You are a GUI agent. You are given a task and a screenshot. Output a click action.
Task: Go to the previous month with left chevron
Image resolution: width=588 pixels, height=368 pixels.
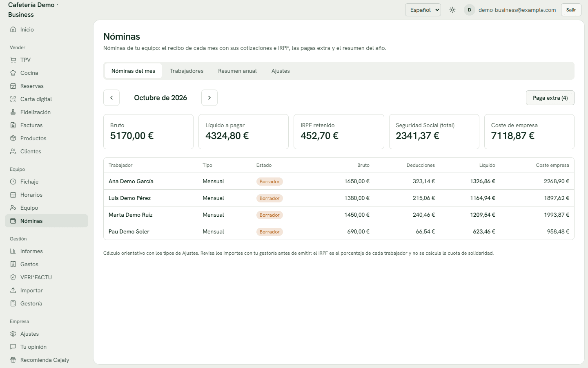tap(111, 98)
